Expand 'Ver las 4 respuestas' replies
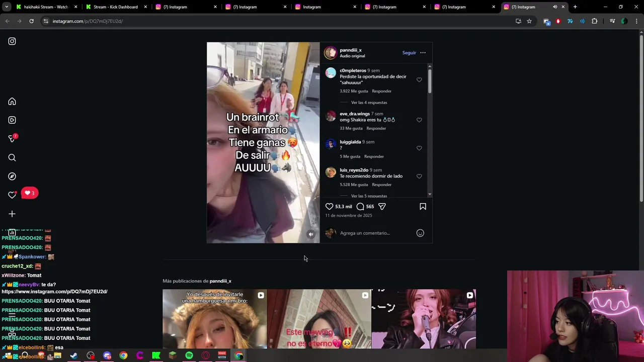Viewport: 644px width, 362px height. 369,103
